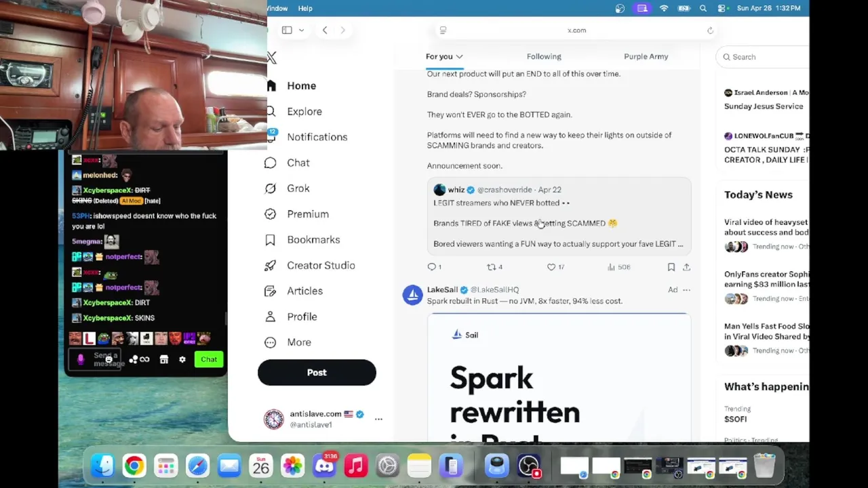This screenshot has height=488, width=868.
Task: Click the red L emote in chat row
Action: pyautogui.click(x=89, y=338)
